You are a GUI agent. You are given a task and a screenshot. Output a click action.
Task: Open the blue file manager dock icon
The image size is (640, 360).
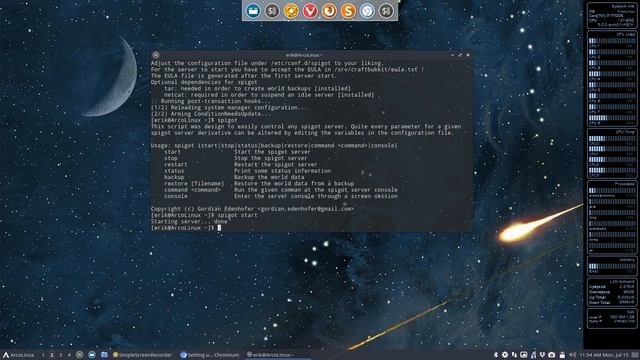click(253, 11)
